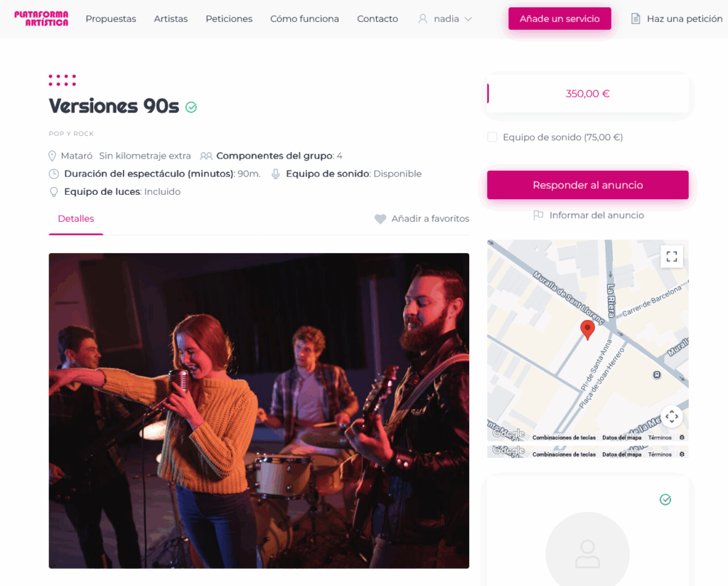
Task: Toggle fullscreen view on the map
Action: [x=671, y=256]
